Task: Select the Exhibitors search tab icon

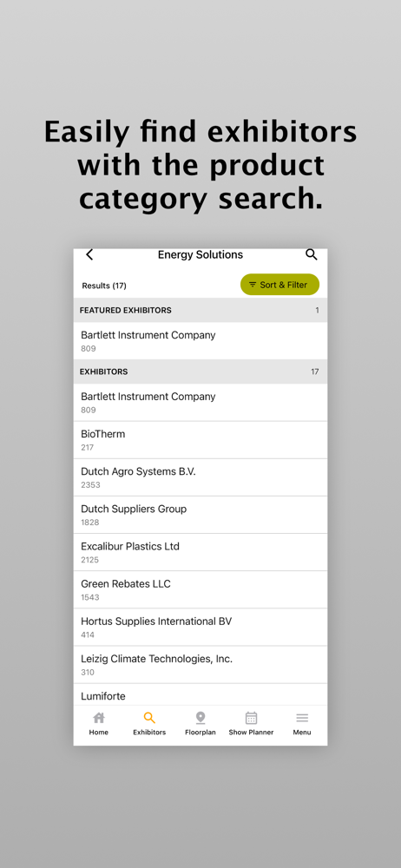Action: click(x=149, y=718)
